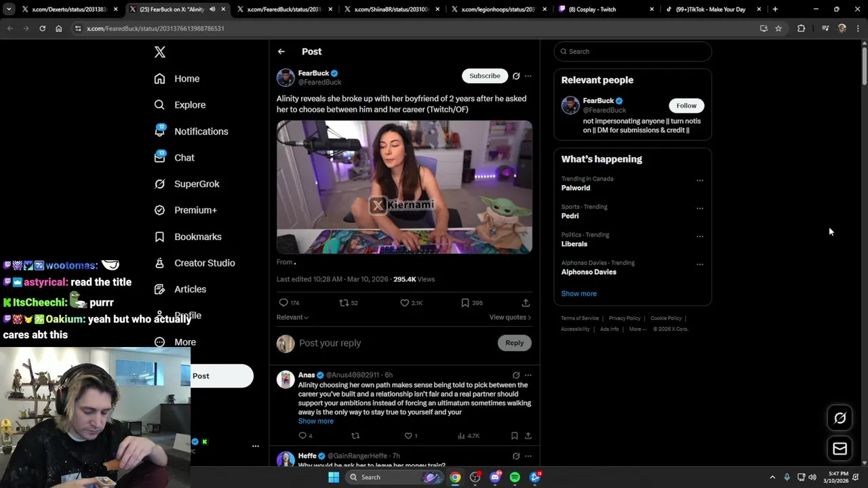Switch to the Cosplay - Twitch tab
868x488 pixels.
coord(608,9)
